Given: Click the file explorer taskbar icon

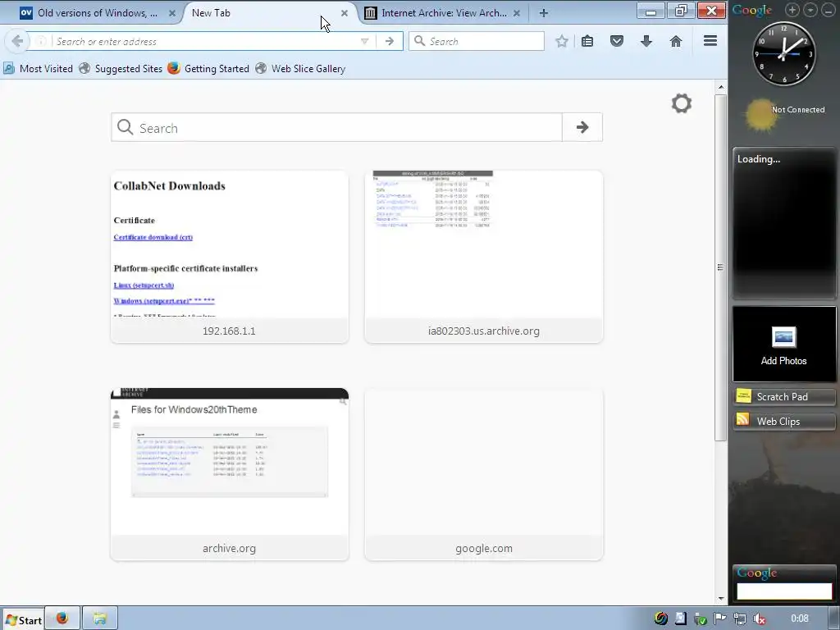Looking at the screenshot, I should tap(99, 619).
